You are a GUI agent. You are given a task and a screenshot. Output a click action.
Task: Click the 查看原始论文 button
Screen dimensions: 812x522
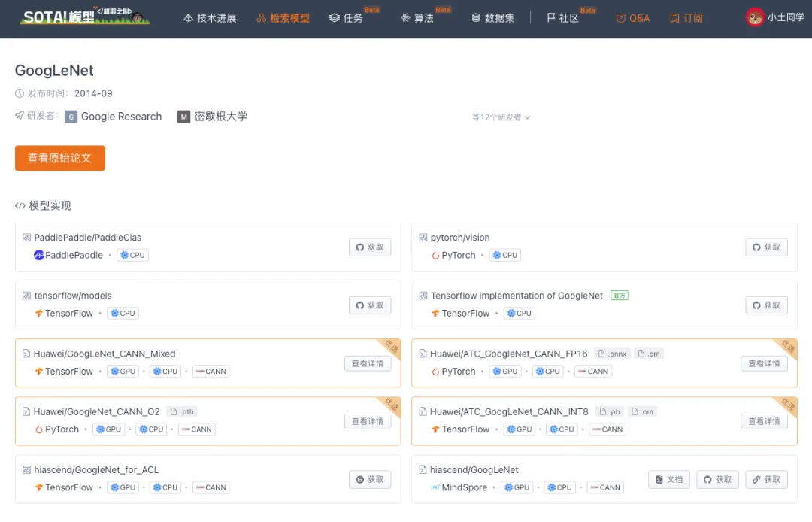(x=60, y=158)
